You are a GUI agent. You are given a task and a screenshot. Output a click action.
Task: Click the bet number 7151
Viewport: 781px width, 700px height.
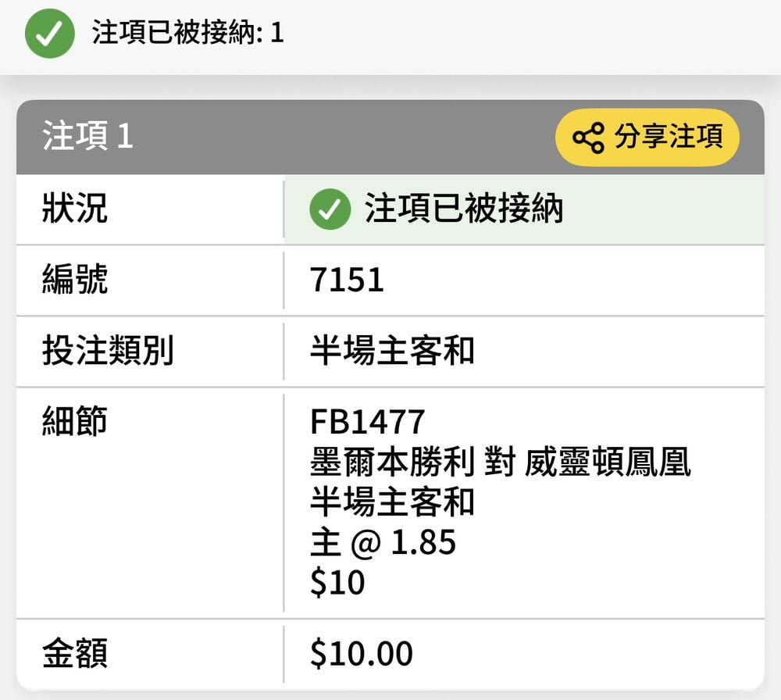click(347, 280)
